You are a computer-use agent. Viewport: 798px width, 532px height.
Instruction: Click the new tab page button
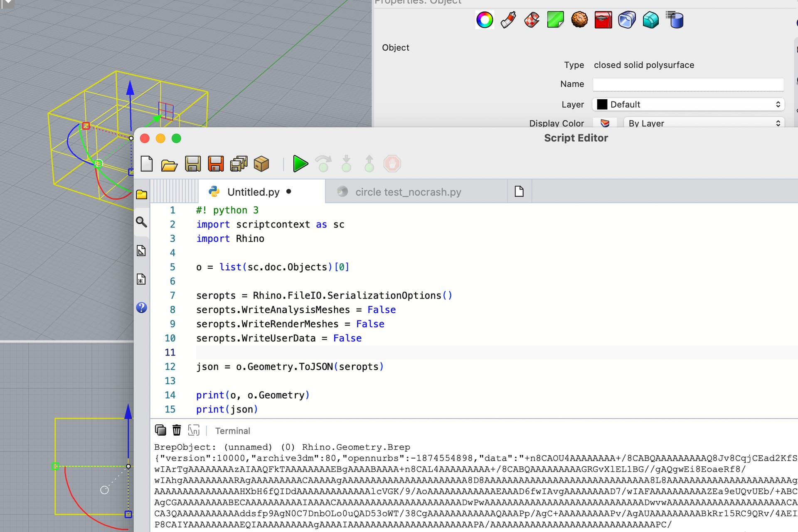click(x=519, y=191)
